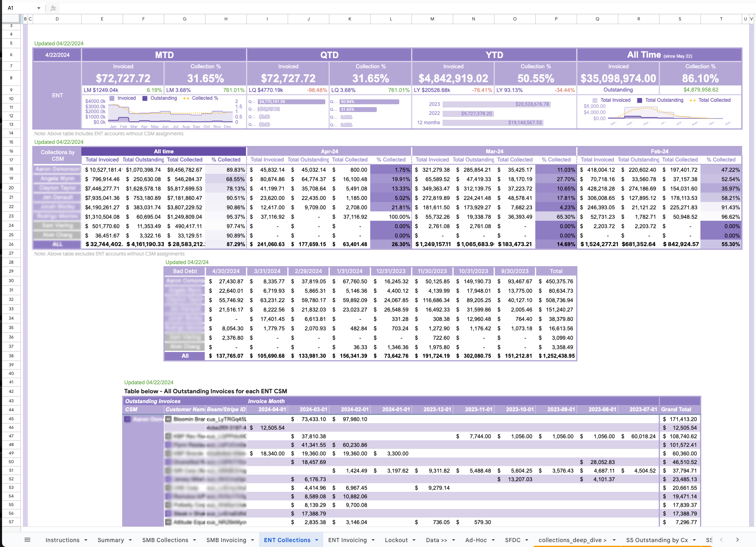Select column header M
Screen dimensions: 756x547
click(x=432, y=19)
